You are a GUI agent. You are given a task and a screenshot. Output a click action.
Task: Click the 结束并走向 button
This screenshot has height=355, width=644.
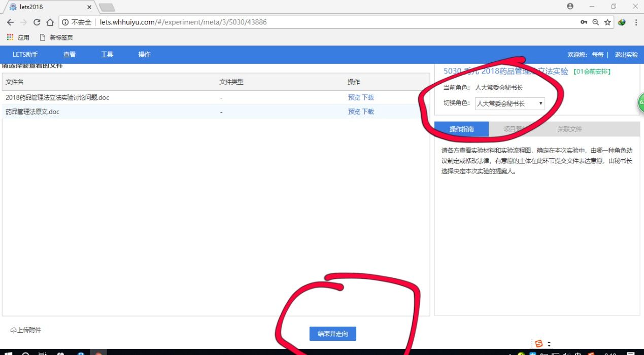coord(333,334)
